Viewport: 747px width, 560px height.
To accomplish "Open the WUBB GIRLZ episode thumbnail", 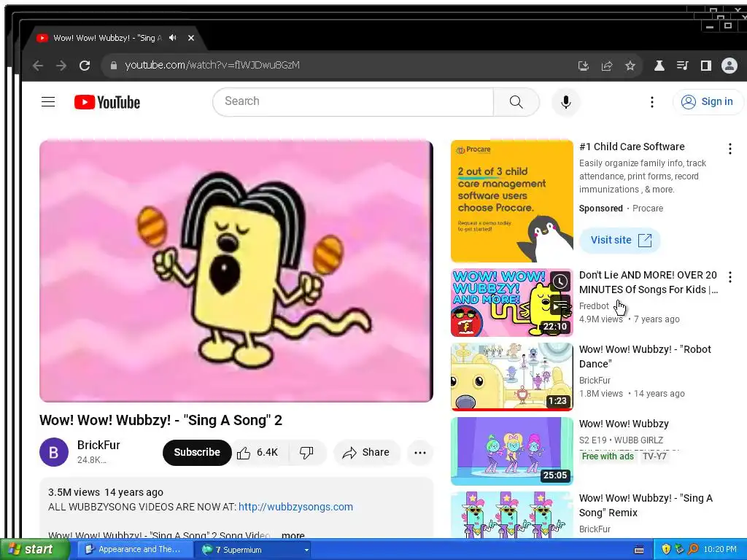I will pos(511,451).
